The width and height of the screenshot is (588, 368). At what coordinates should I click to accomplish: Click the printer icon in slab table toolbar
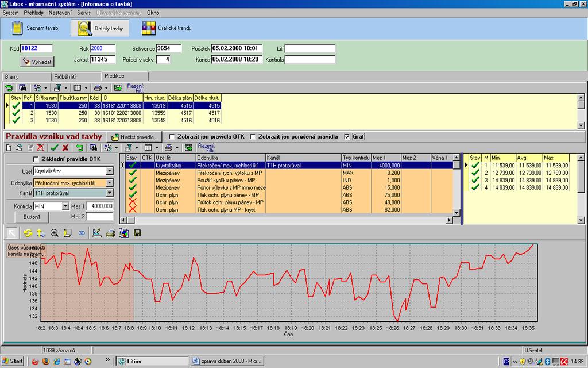pyautogui.click(x=98, y=88)
